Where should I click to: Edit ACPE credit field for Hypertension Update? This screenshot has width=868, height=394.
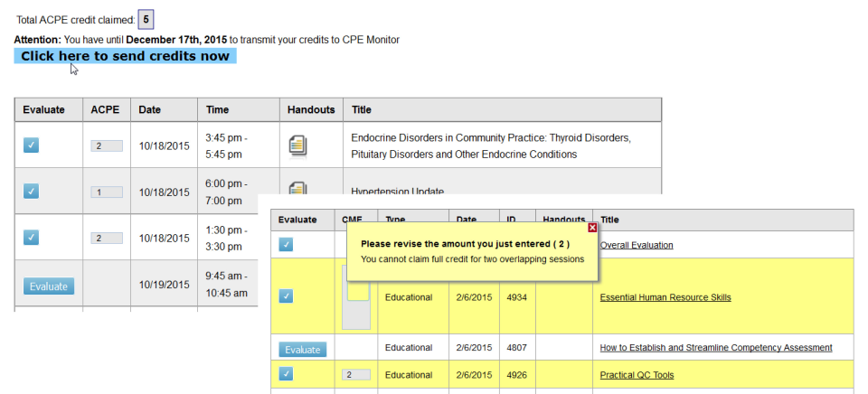(x=106, y=192)
